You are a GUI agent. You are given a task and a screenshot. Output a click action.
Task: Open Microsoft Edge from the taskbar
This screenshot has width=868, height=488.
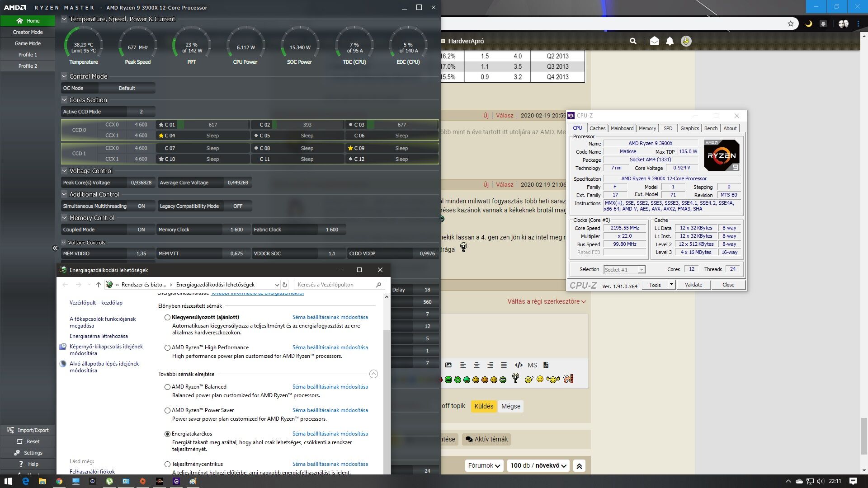coord(25,481)
